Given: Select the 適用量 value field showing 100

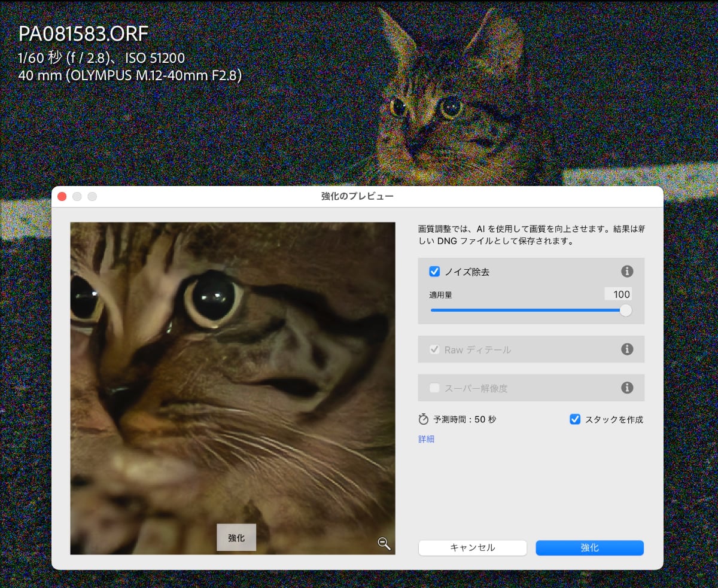Looking at the screenshot, I should [618, 294].
